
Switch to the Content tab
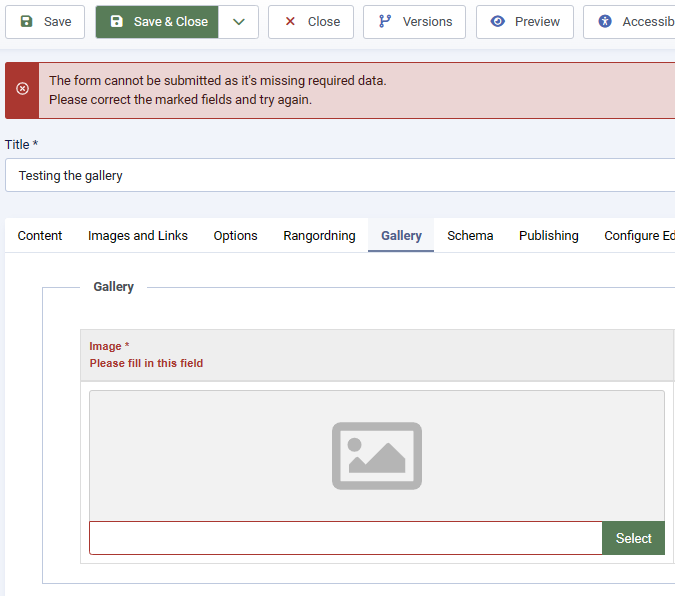[40, 236]
